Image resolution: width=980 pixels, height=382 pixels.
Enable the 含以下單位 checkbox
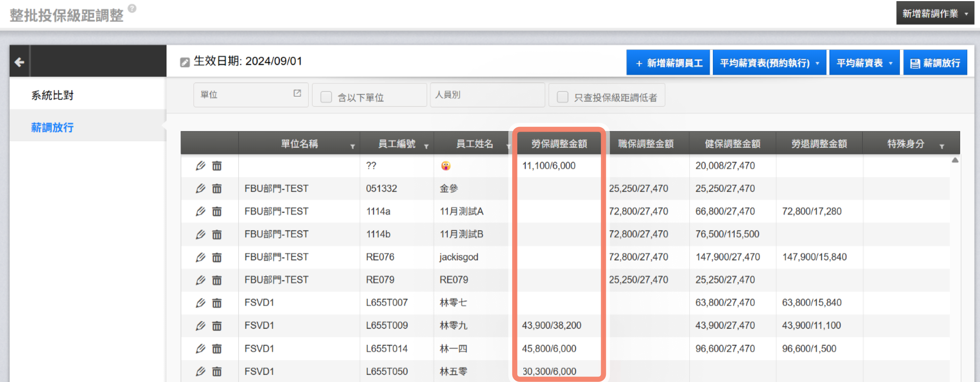[x=326, y=97]
